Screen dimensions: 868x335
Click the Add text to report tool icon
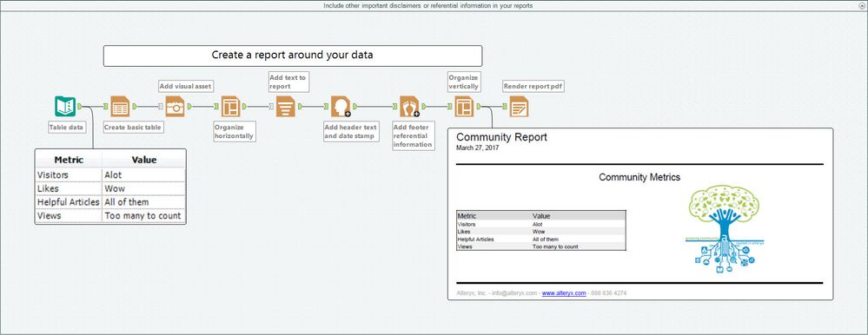tap(286, 106)
